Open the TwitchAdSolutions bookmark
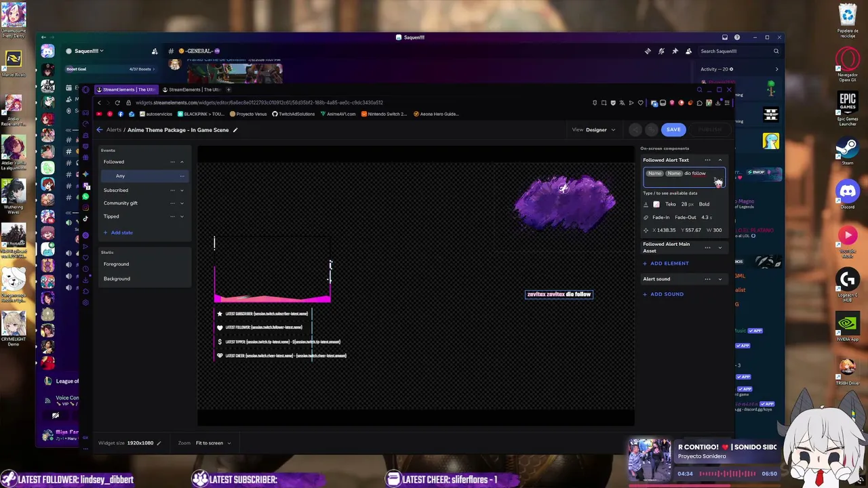The height and width of the screenshot is (488, 868). coord(294,114)
